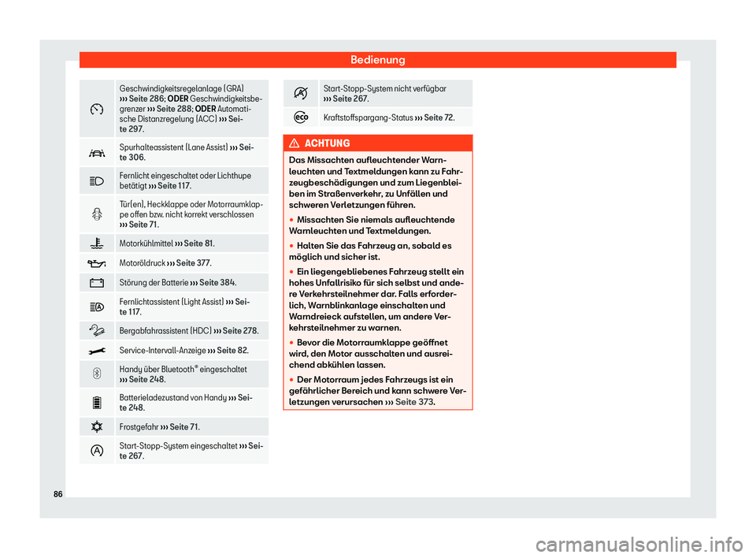
Task: Click the battery fault icon
Action: (x=97, y=283)
